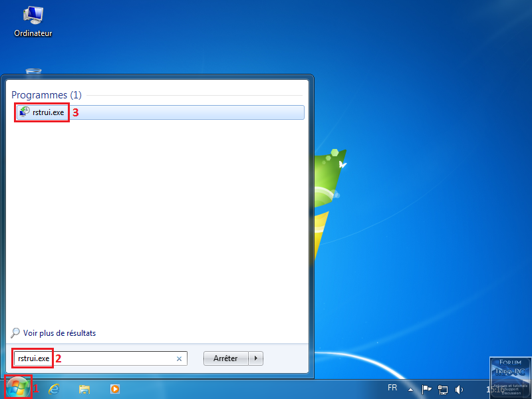Open the Voir plus de résultats link

coord(59,333)
